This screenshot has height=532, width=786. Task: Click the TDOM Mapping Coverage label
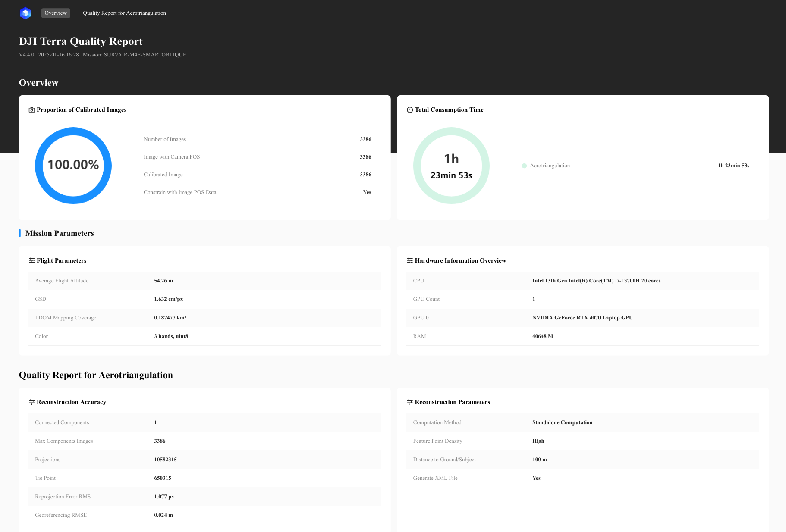pyautogui.click(x=66, y=318)
